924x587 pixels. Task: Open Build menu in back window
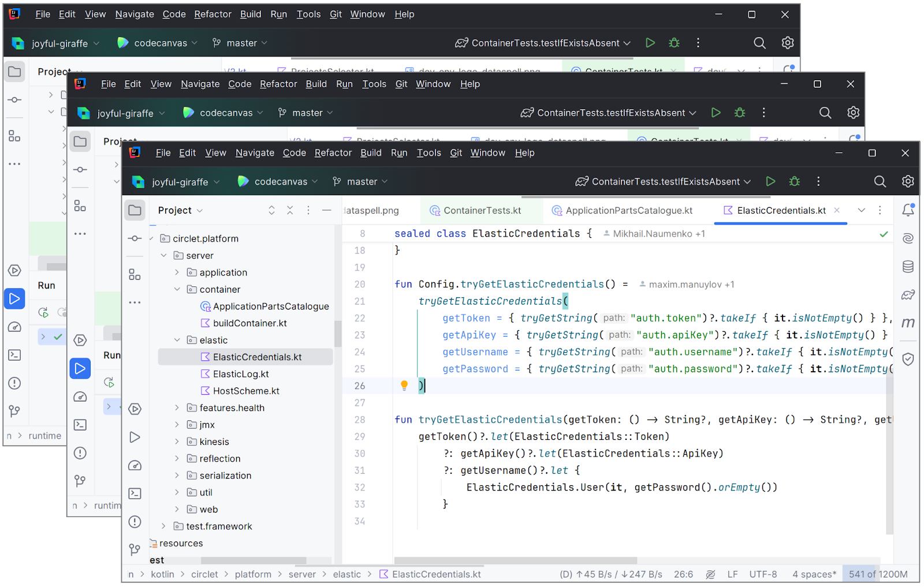pyautogui.click(x=251, y=14)
